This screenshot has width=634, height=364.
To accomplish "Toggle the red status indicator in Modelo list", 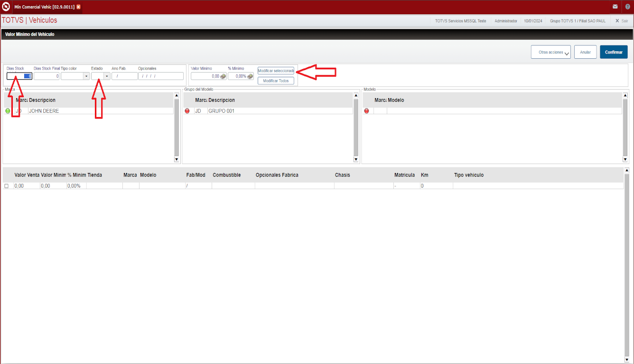I will click(366, 111).
